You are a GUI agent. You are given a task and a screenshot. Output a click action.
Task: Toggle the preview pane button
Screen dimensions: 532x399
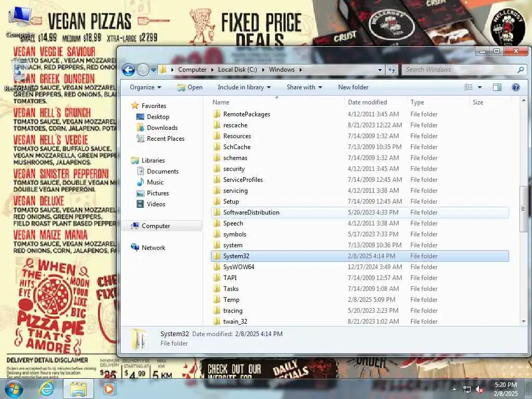tap(497, 87)
